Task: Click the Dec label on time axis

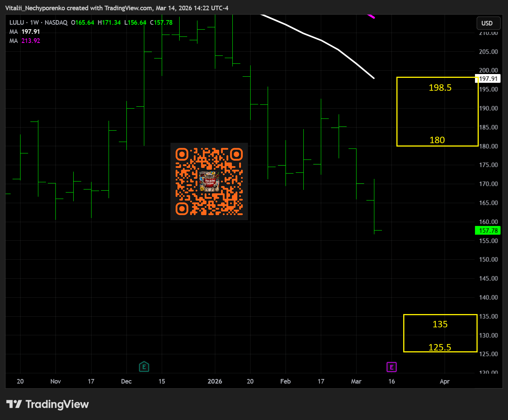Action: point(126,381)
